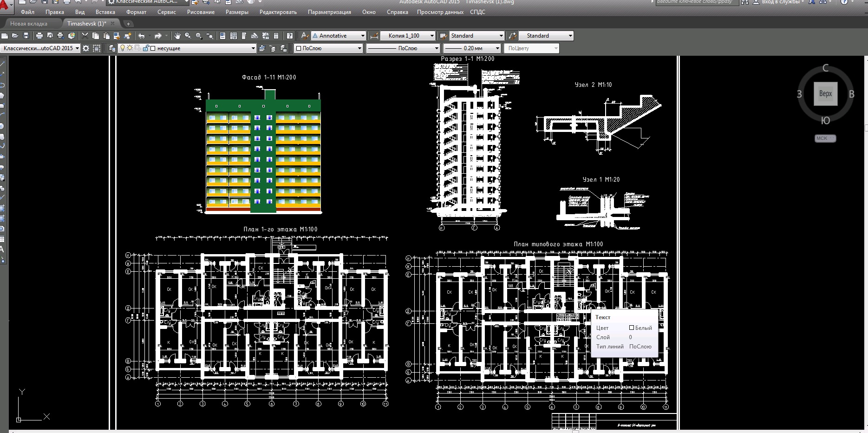Click the Верх face of ViewCube

825,94
